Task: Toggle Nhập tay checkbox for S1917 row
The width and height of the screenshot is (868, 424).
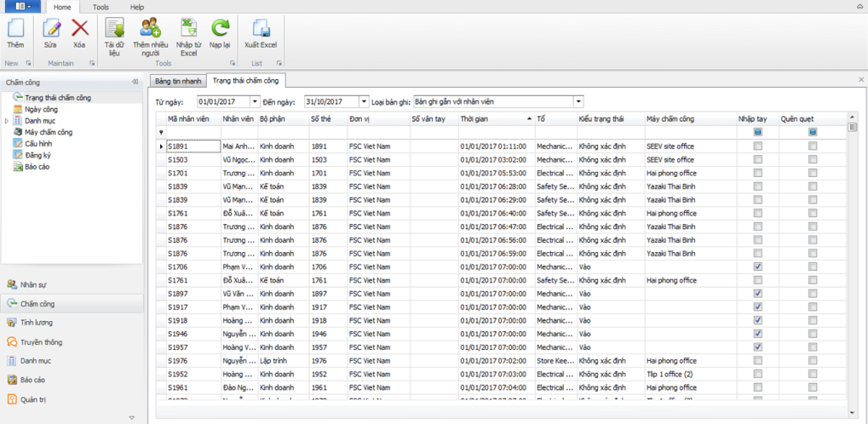Action: pos(757,307)
